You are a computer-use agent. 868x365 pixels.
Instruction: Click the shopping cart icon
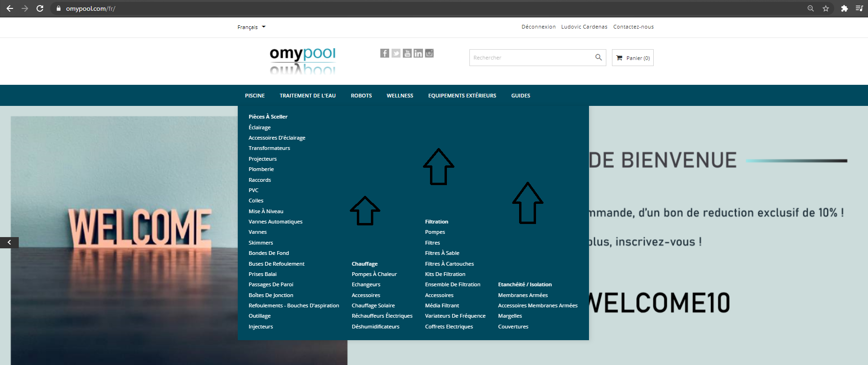click(x=619, y=58)
